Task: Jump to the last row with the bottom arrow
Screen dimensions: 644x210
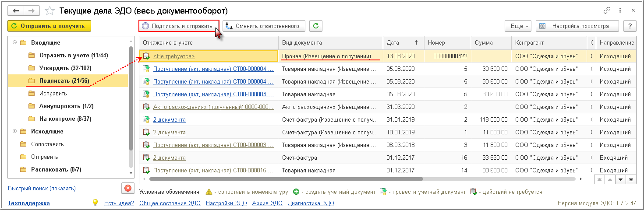Action: point(631,179)
